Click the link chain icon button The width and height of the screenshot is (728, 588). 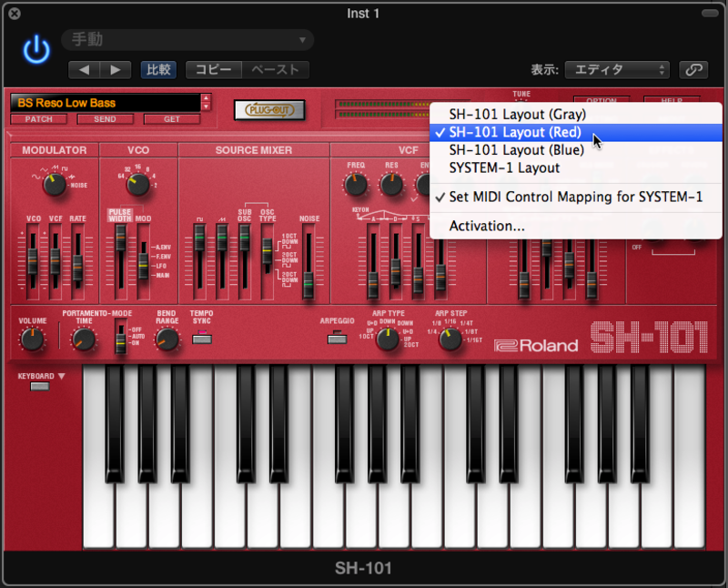click(x=693, y=70)
